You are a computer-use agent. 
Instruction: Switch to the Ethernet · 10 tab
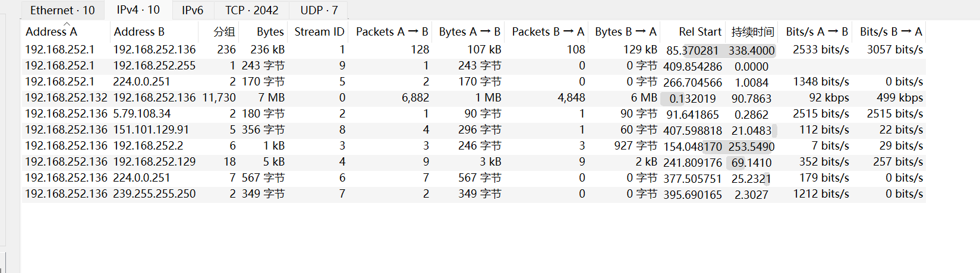click(62, 10)
